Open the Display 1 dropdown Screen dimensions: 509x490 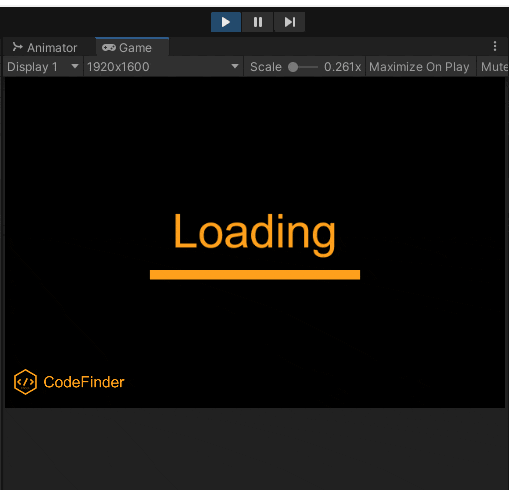(43, 67)
